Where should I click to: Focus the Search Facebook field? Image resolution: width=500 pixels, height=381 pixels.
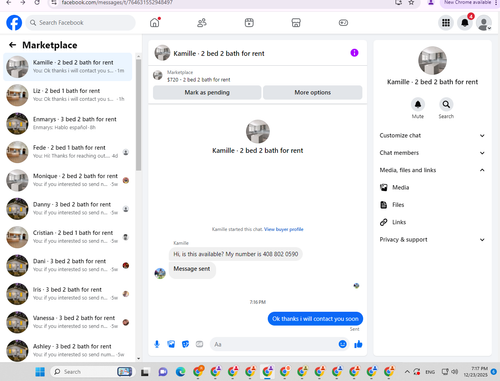80,23
